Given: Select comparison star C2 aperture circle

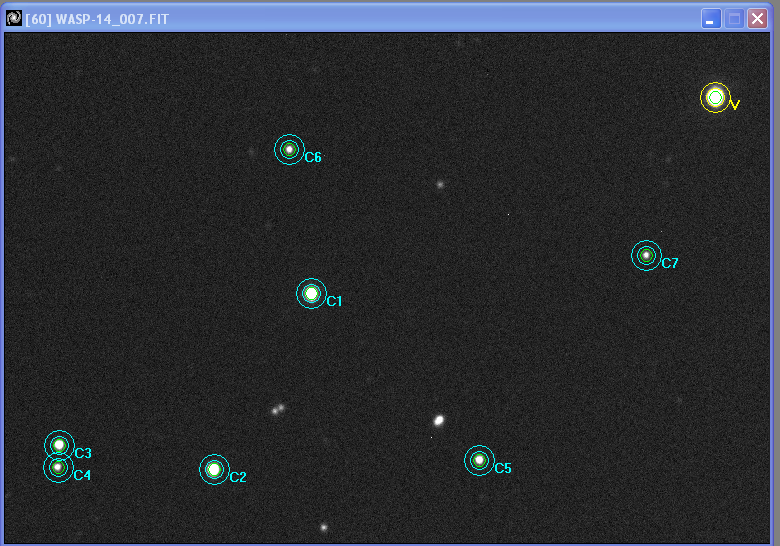Looking at the screenshot, I should coord(213,469).
